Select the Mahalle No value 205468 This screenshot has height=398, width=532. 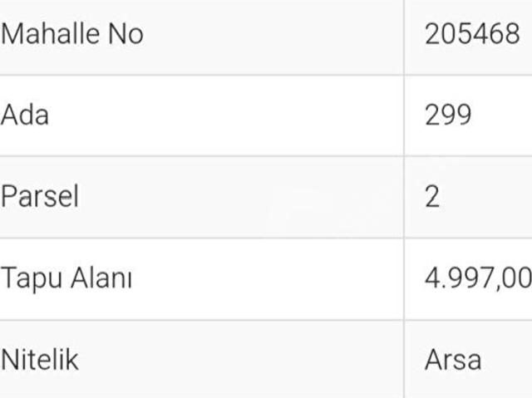(x=471, y=34)
